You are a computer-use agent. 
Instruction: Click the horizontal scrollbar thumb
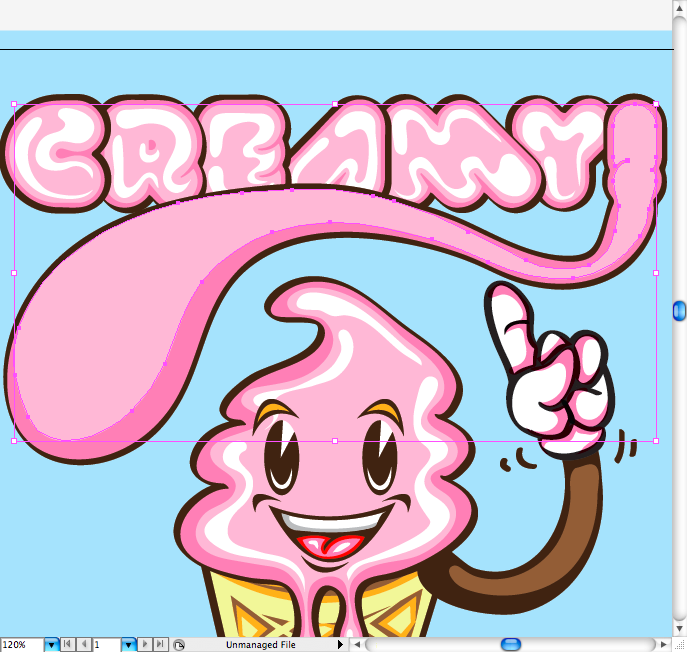(511, 645)
